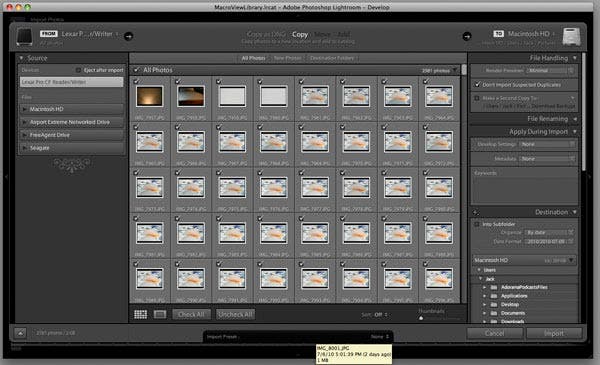Viewport: 600px width, 365px height.
Task: Expand FreeAgent Drive
Action: (x=24, y=135)
